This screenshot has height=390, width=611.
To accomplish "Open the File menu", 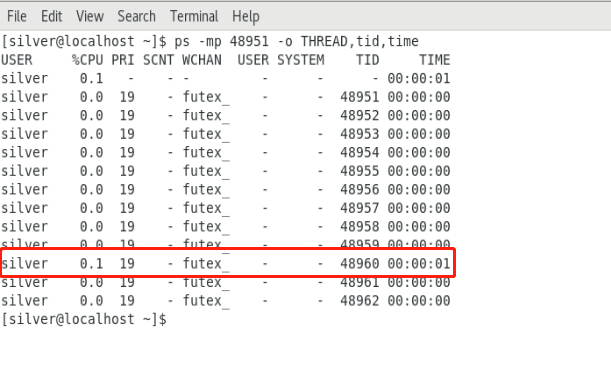I will click(x=17, y=16).
